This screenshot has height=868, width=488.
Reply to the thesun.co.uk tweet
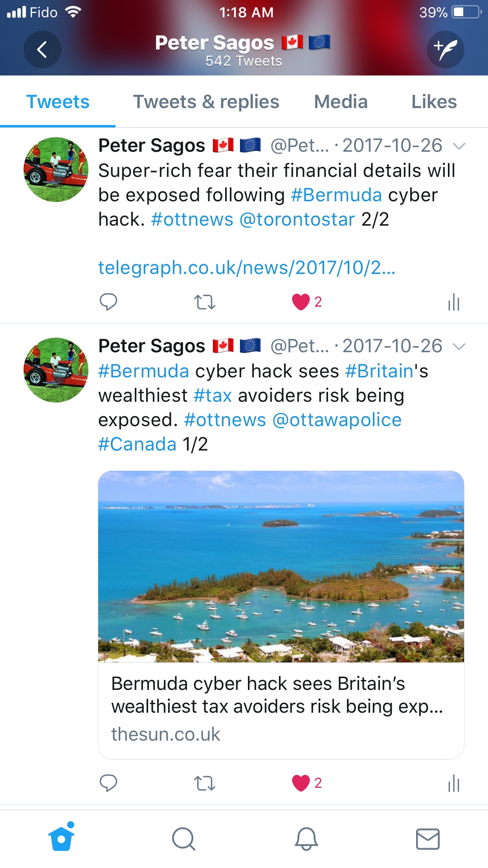(108, 783)
